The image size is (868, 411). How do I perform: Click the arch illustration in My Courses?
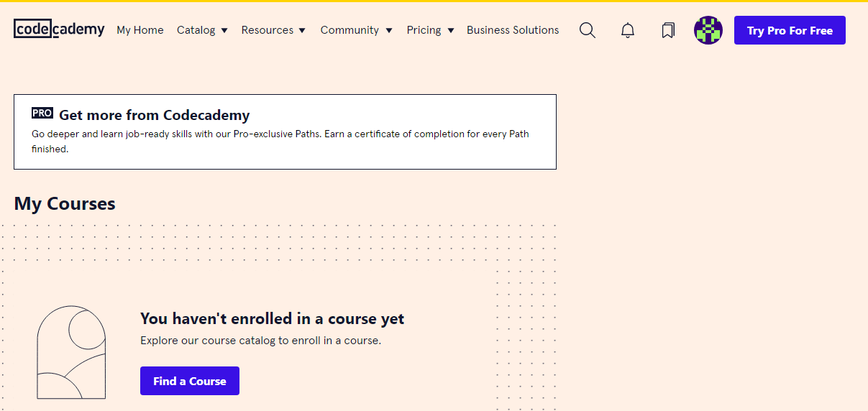71,352
